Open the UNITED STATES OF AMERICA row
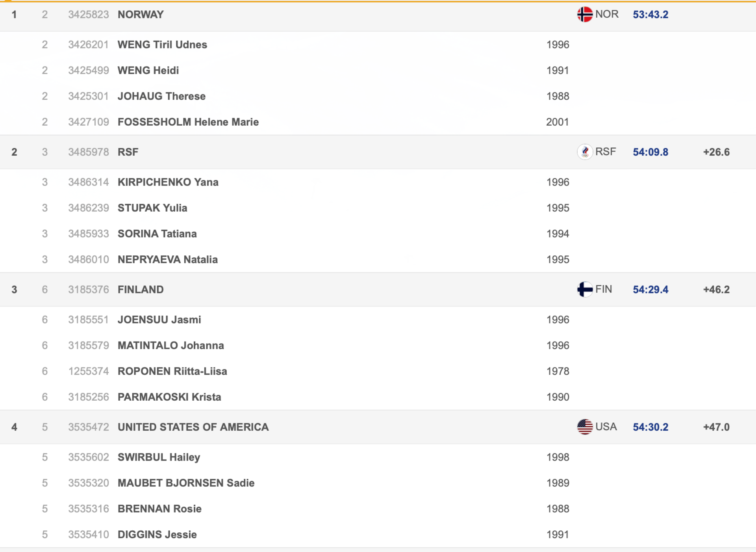 pos(378,427)
